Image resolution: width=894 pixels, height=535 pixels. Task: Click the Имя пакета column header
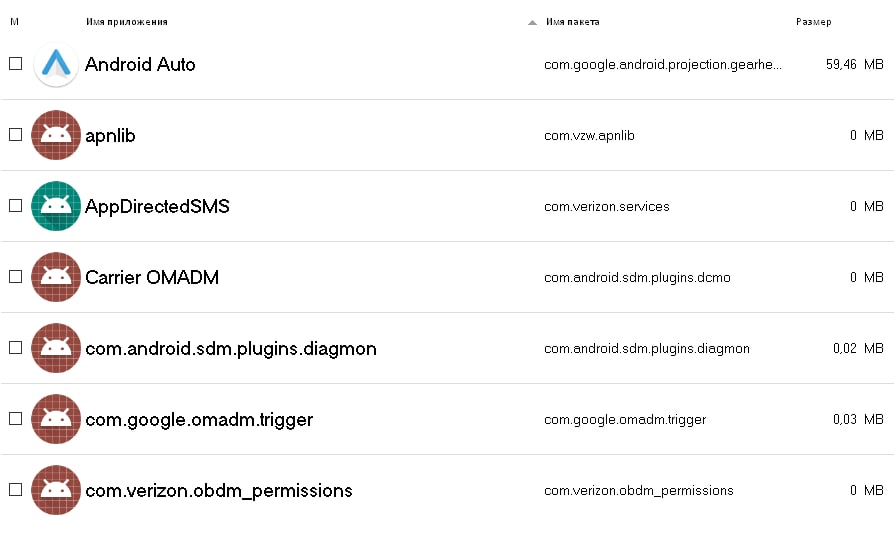tap(572, 22)
